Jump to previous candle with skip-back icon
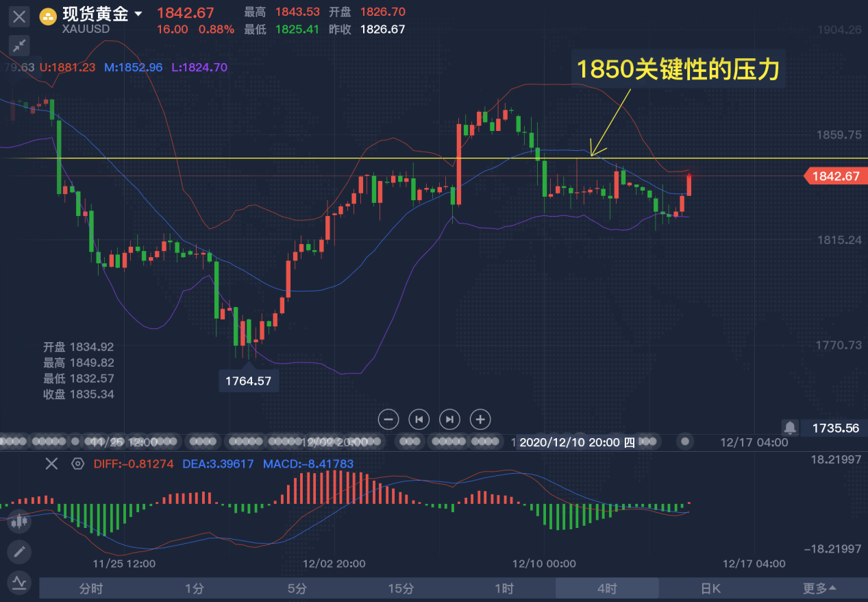 419,419
